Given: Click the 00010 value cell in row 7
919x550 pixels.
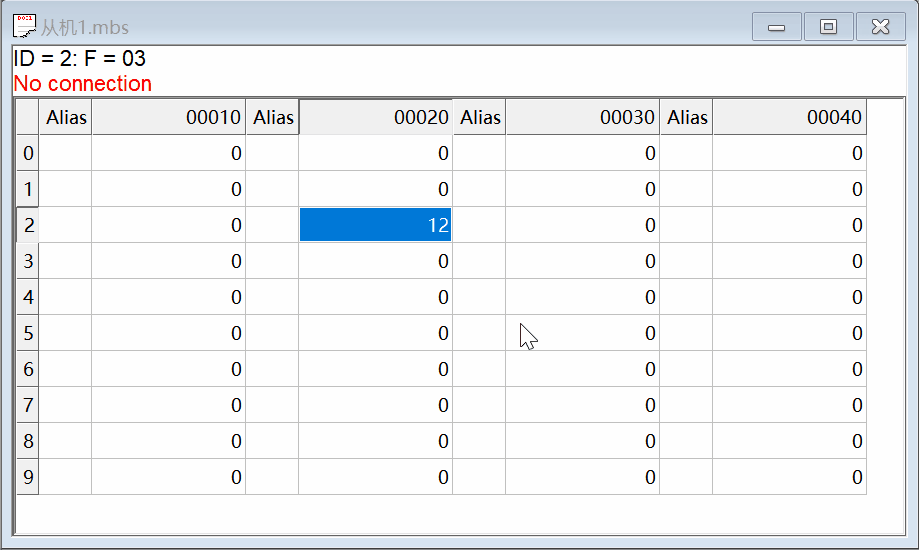Looking at the screenshot, I should [x=169, y=405].
